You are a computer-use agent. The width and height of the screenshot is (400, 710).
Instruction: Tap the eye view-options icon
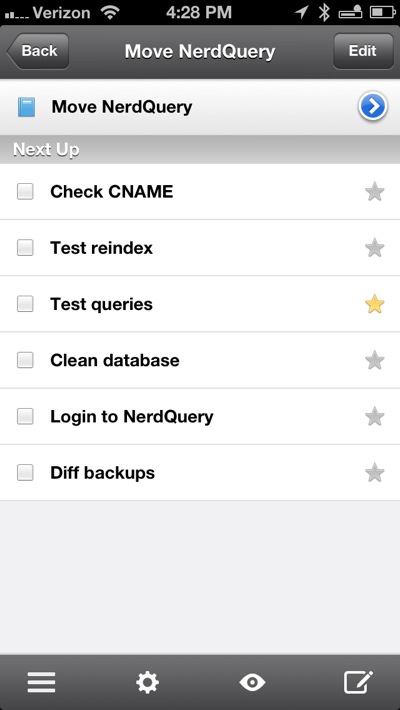tap(252, 682)
